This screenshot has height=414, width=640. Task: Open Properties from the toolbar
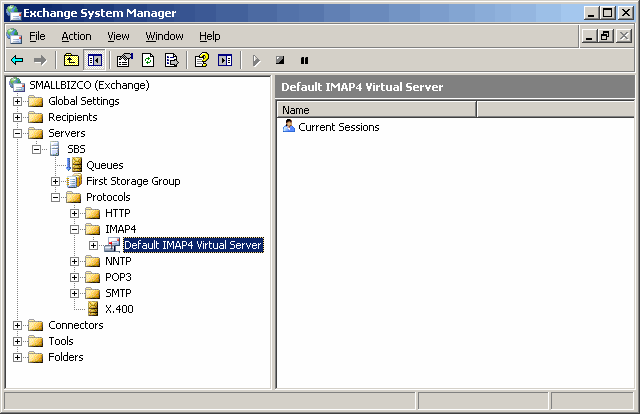pos(125,60)
